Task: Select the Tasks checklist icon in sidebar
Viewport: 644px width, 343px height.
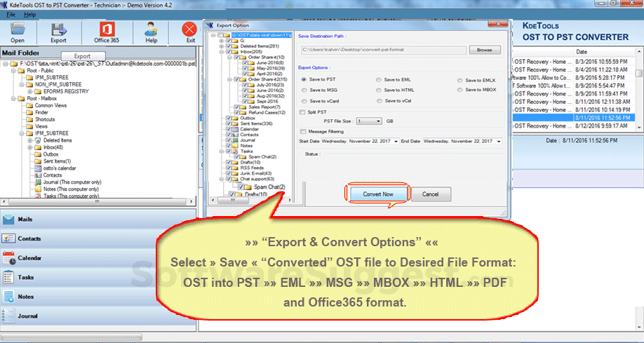Action: pos(8,277)
